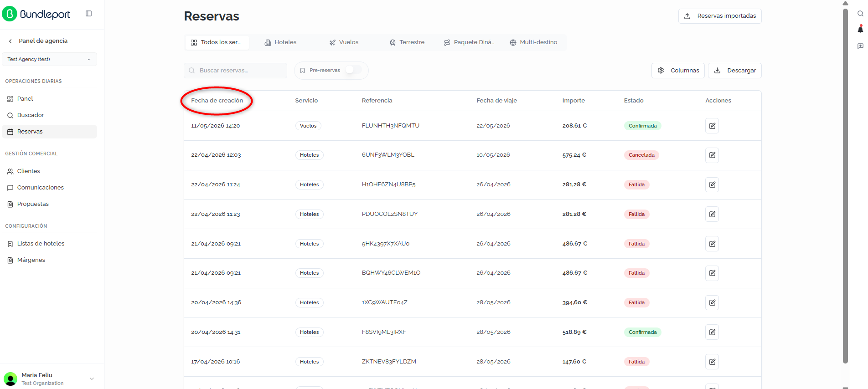
Task: Open Buscador in the sidebar
Action: tap(49, 115)
